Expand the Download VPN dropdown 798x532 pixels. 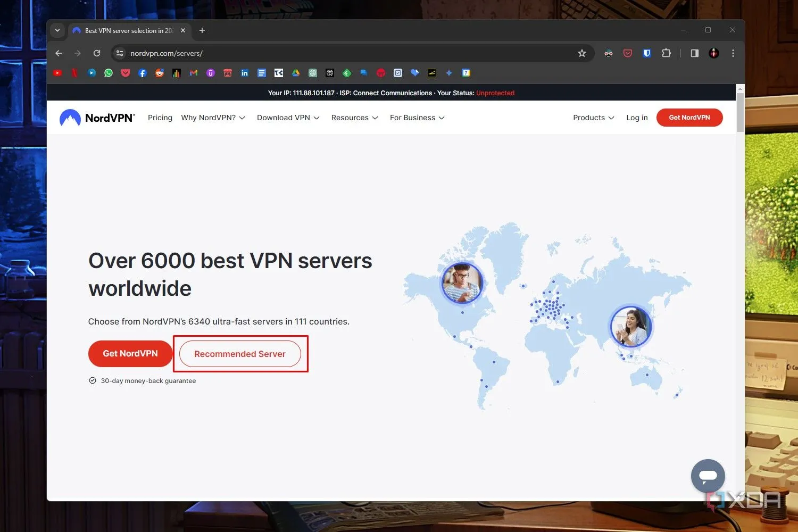[x=288, y=118]
